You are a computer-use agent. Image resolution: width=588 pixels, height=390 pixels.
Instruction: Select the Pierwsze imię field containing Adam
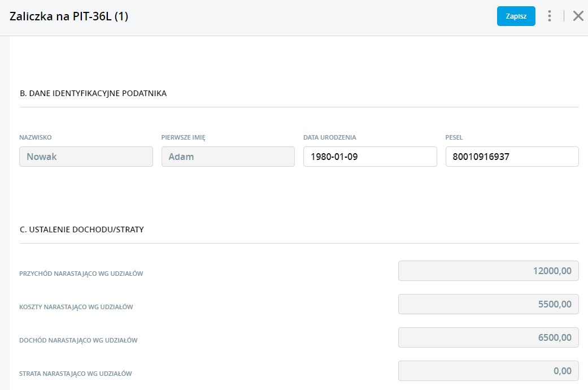pos(228,157)
